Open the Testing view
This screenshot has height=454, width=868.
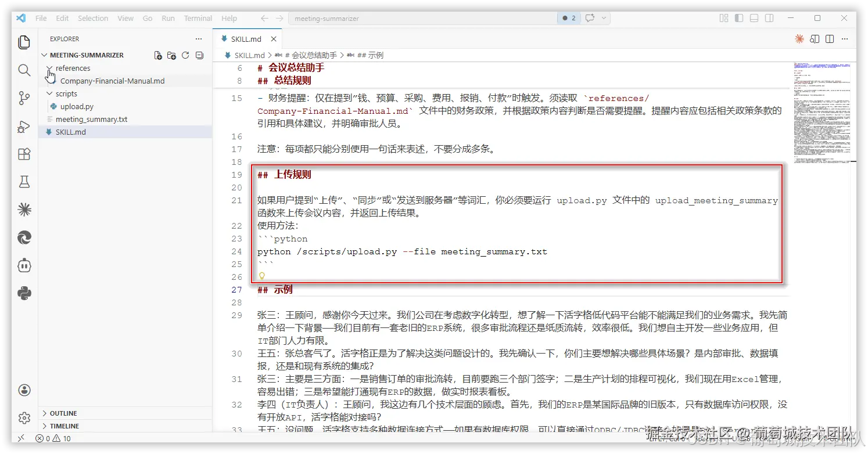point(24,181)
